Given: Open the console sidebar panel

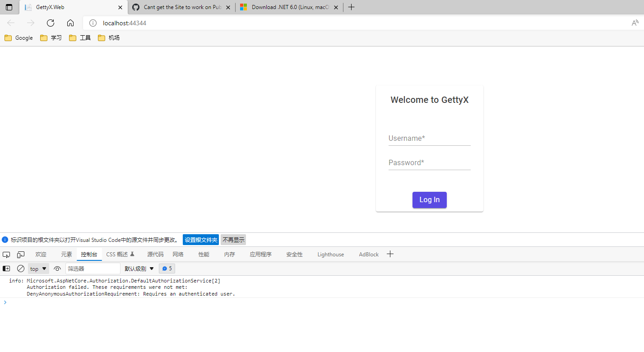Looking at the screenshot, I should coord(6,269).
